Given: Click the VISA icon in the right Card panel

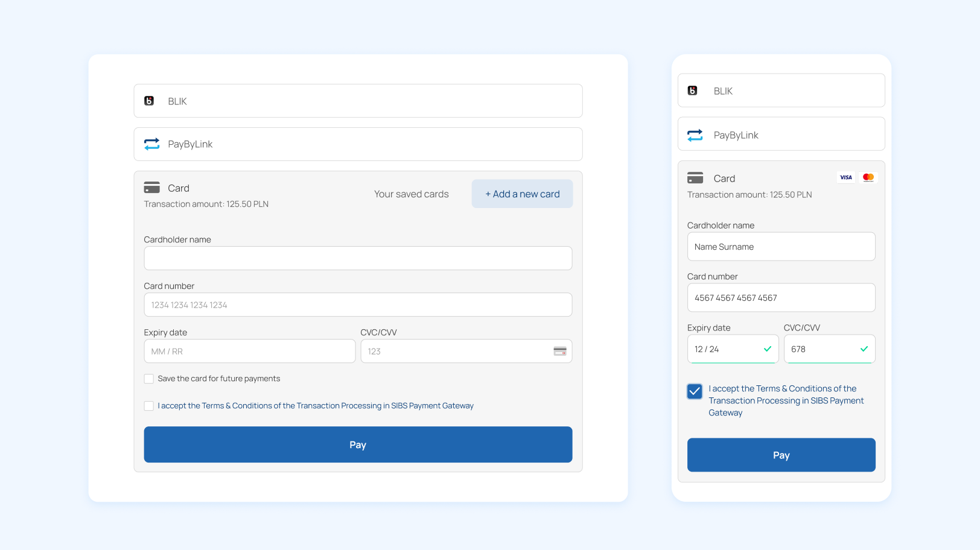Looking at the screenshot, I should [x=845, y=177].
